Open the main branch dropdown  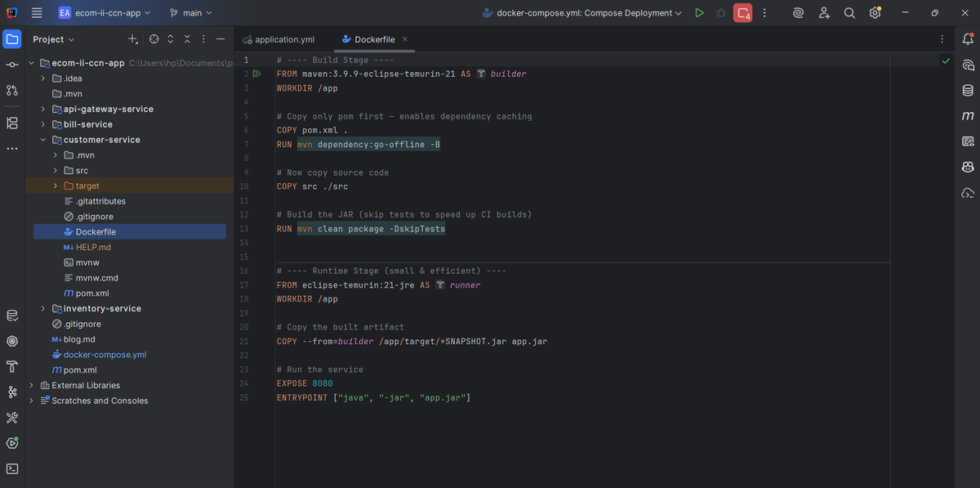(190, 13)
